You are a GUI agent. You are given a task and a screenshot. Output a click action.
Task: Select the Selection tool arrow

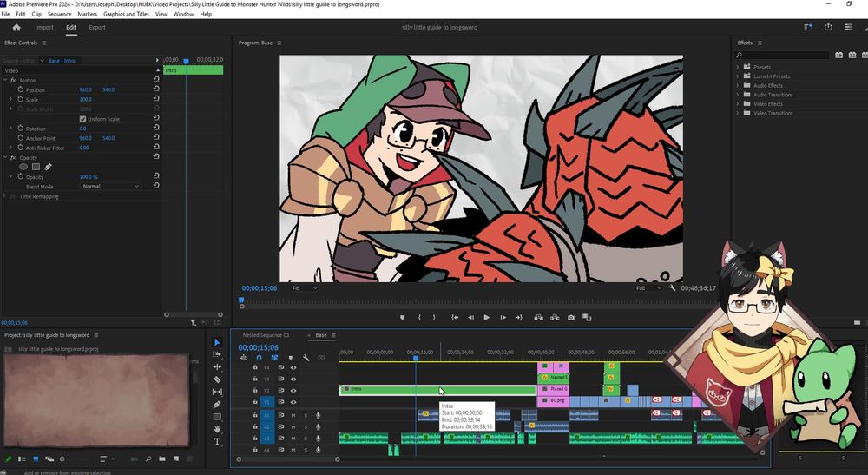point(217,343)
